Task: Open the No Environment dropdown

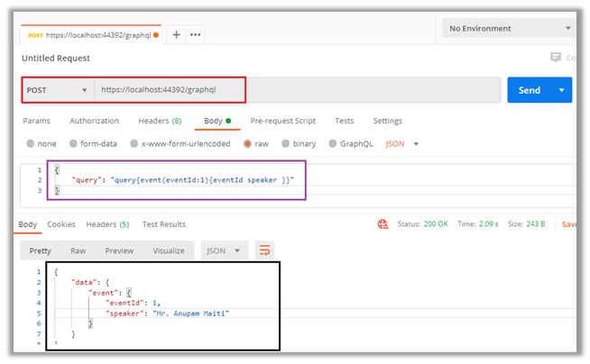Action: tap(509, 29)
